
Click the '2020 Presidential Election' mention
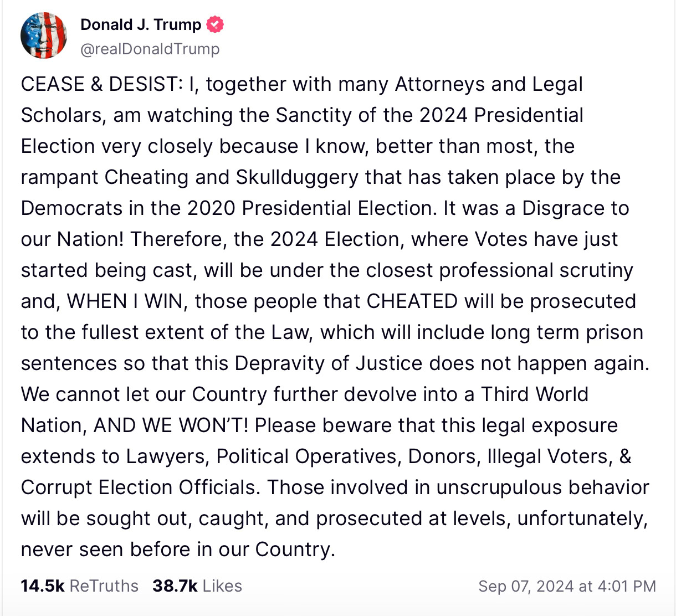click(309, 208)
